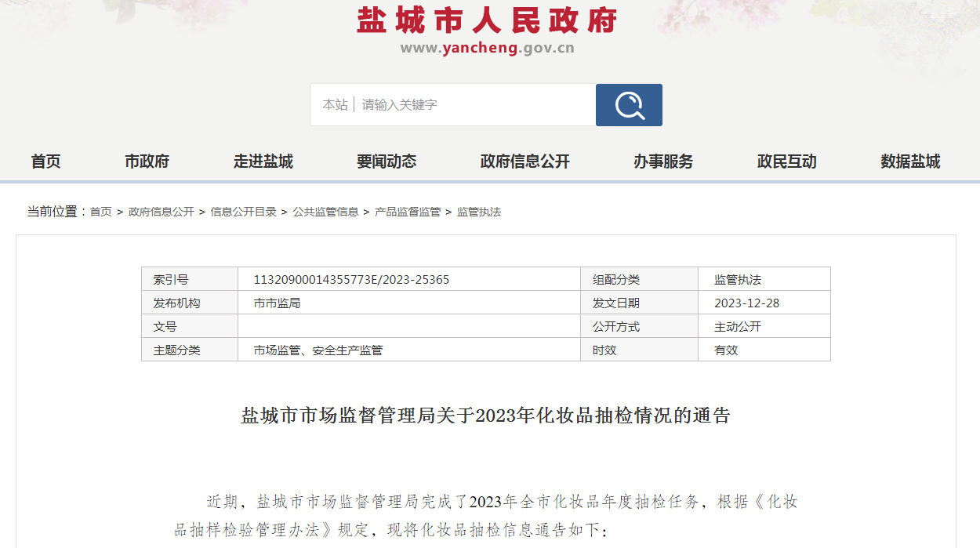Go to 走进盐城 in the navigation bar
The height and width of the screenshot is (548, 980).
click(263, 161)
